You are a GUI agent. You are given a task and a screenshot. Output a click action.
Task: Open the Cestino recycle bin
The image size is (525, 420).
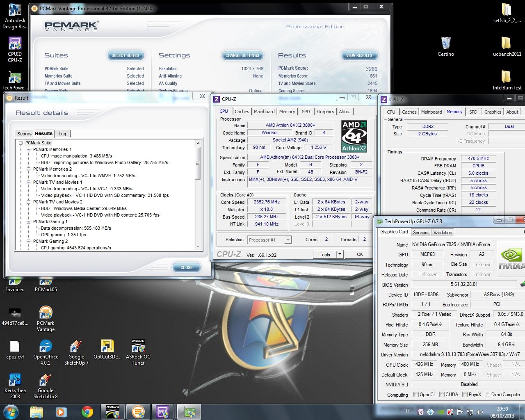coord(446,46)
